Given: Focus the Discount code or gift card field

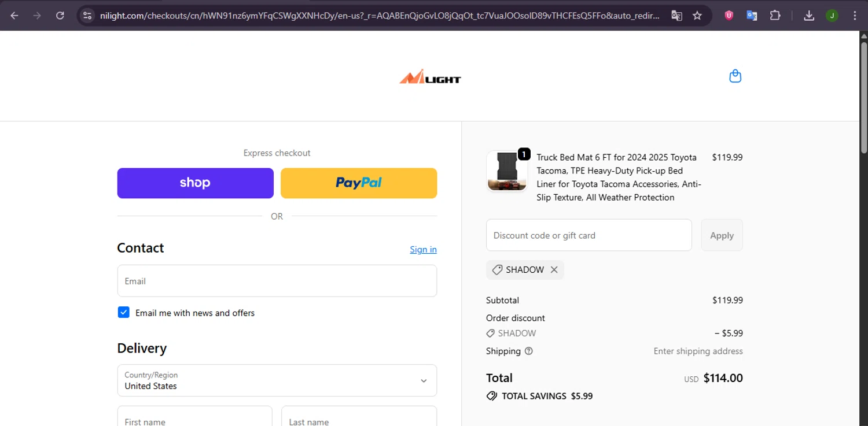Looking at the screenshot, I should 589,235.
